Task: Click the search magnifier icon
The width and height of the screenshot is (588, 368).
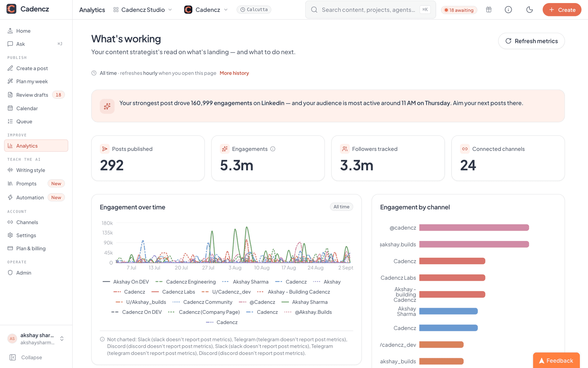Action: [x=314, y=10]
